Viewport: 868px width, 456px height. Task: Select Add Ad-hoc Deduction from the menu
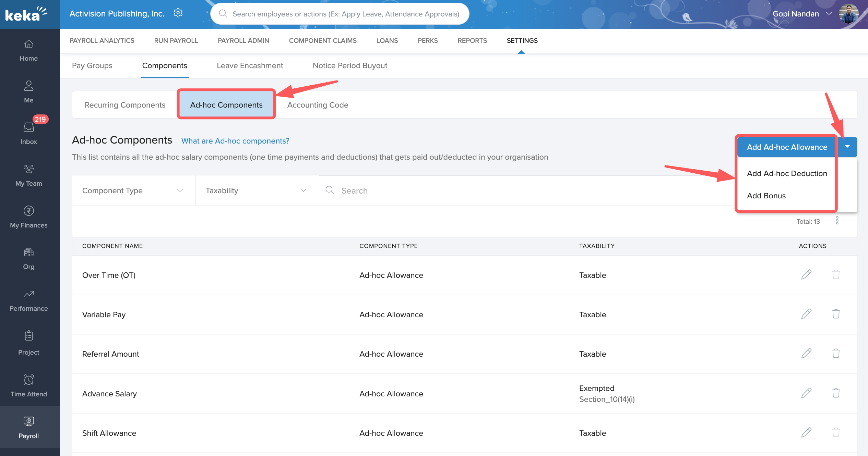coord(787,173)
